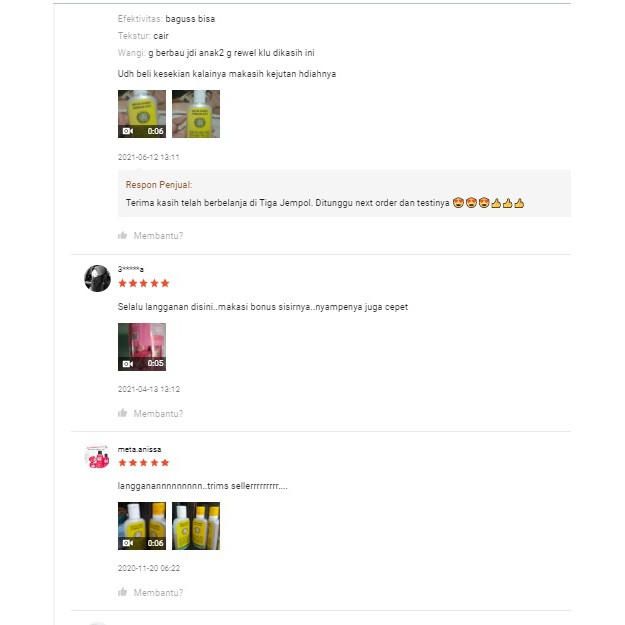
Task: Click thumbs-up icon under 3*****a's review
Action: point(123,413)
